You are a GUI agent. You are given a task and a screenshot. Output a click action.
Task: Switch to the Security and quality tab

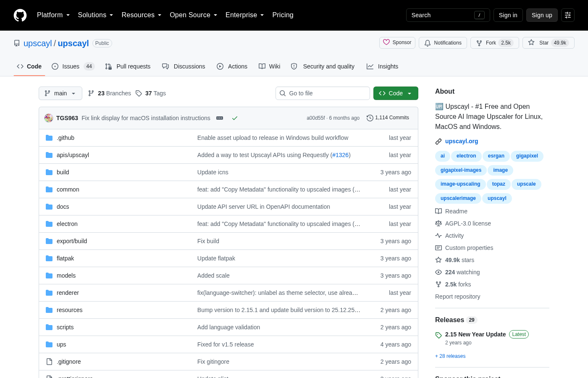pos(323,66)
